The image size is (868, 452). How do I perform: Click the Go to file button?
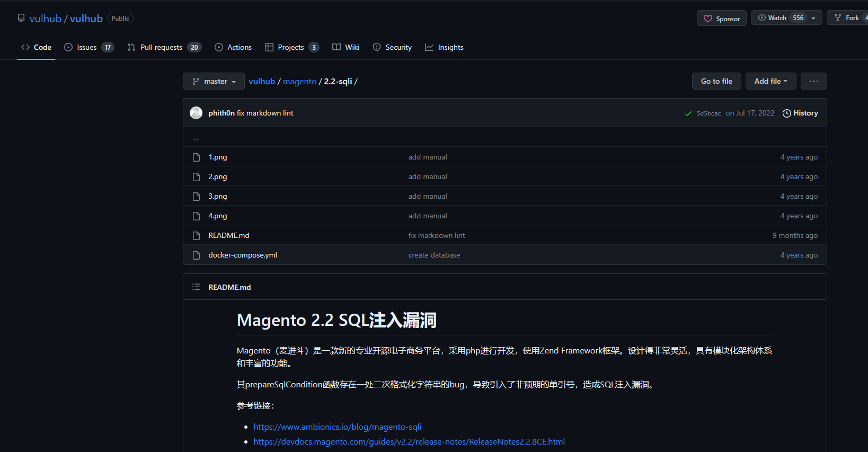pyautogui.click(x=716, y=81)
